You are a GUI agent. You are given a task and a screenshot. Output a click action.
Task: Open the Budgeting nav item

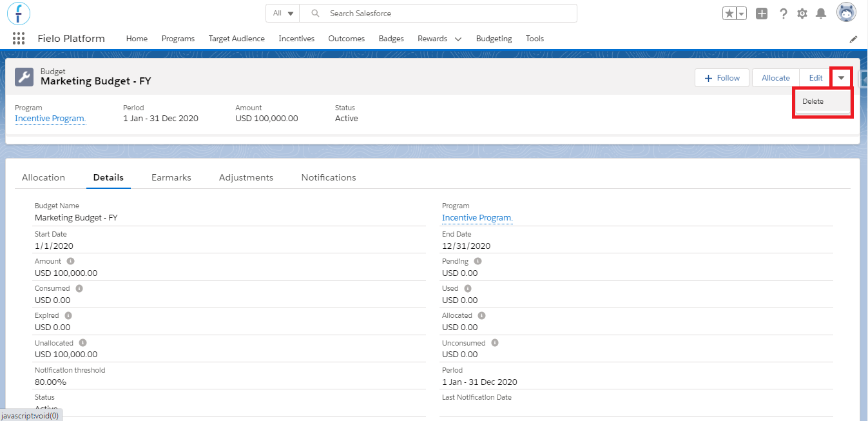coord(494,39)
